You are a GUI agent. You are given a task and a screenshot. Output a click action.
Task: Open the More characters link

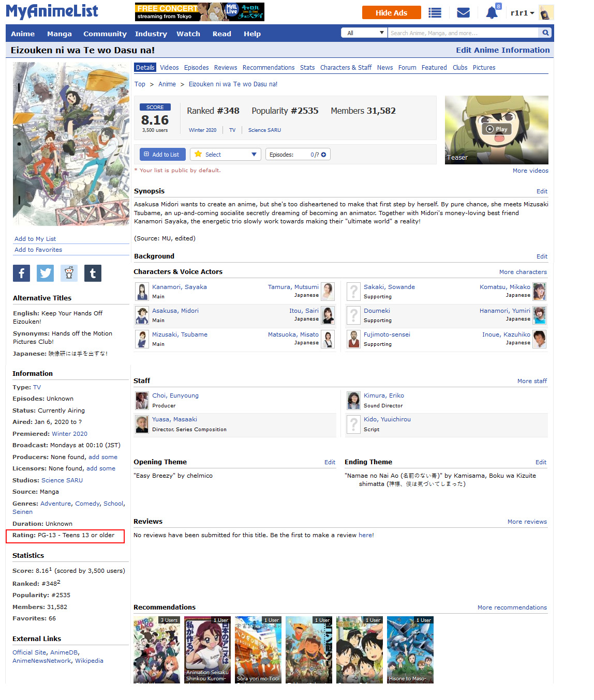tap(523, 272)
